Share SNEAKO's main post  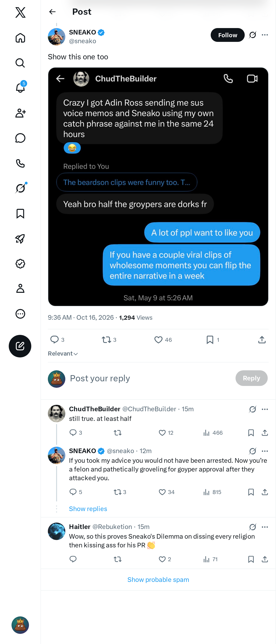click(262, 339)
